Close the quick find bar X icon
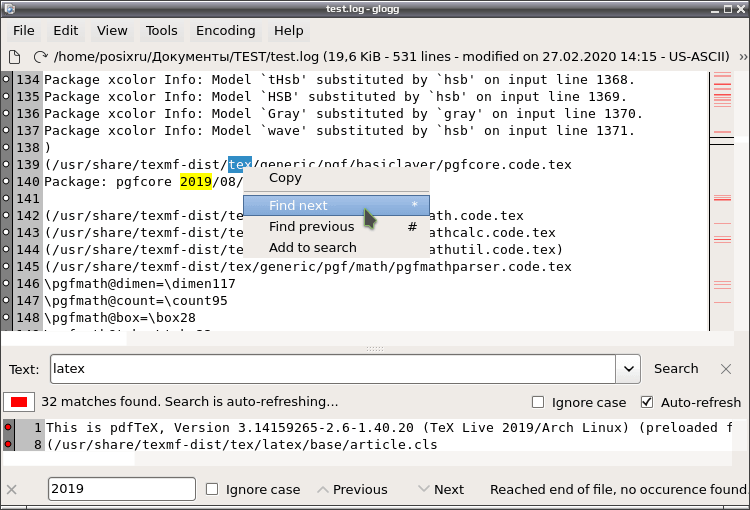This screenshot has height=510, width=750. coord(12,489)
